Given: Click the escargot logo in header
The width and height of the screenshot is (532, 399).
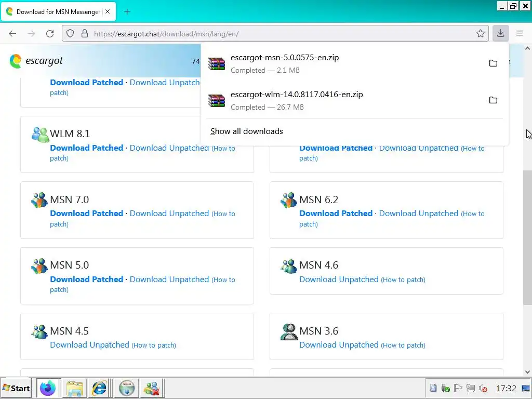Looking at the screenshot, I should tap(16, 61).
